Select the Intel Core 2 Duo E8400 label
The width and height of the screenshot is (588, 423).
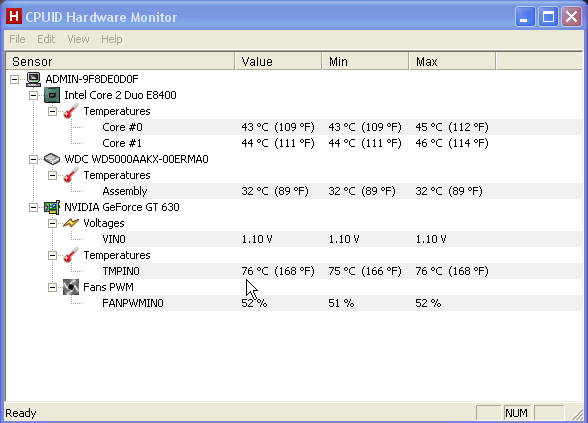(x=120, y=95)
